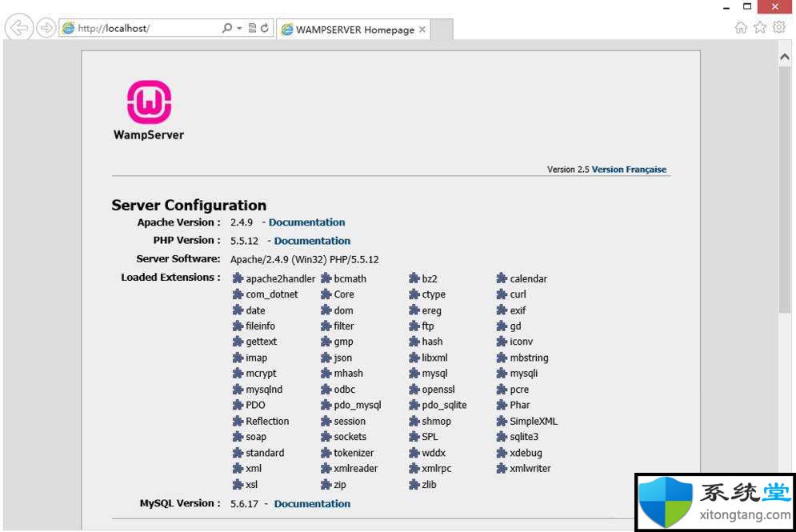The width and height of the screenshot is (796, 532).
Task: Click the puzzle icon beside gd
Action: click(x=502, y=326)
